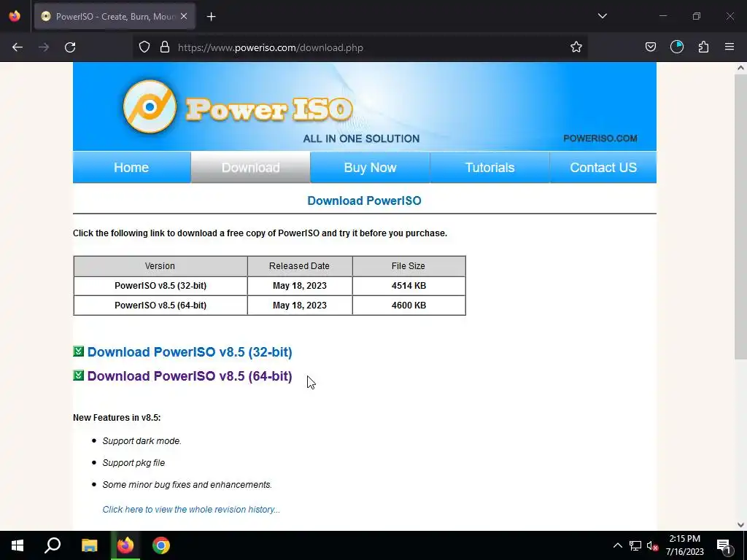The height and width of the screenshot is (560, 747).
Task: Click the 4514 KB file size cell
Action: point(409,286)
